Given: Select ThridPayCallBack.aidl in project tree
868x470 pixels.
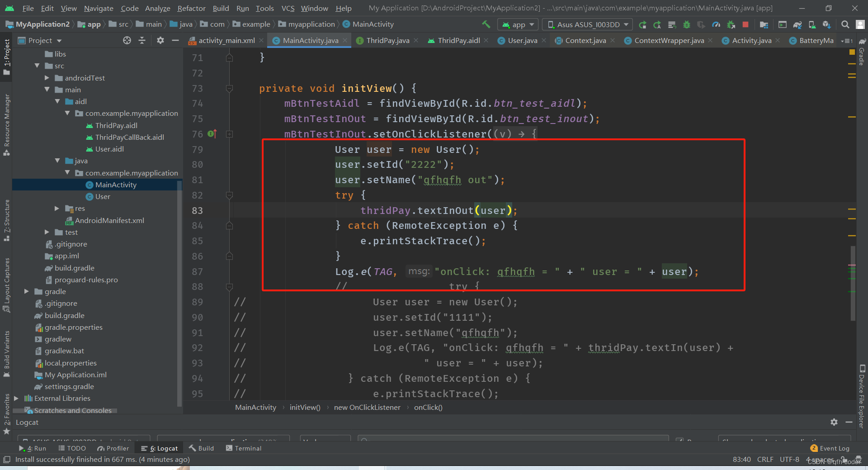Looking at the screenshot, I should (x=129, y=137).
